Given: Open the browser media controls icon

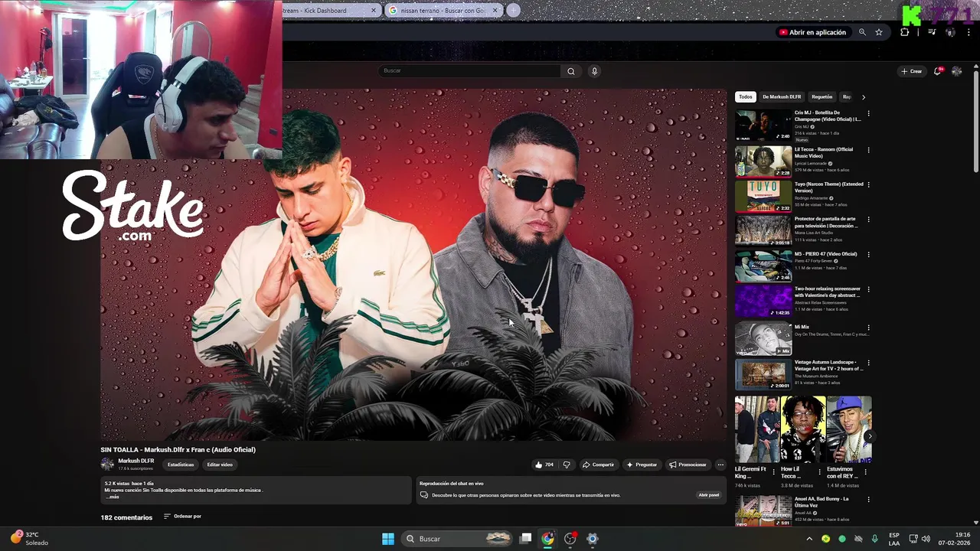Looking at the screenshot, I should coord(932,32).
